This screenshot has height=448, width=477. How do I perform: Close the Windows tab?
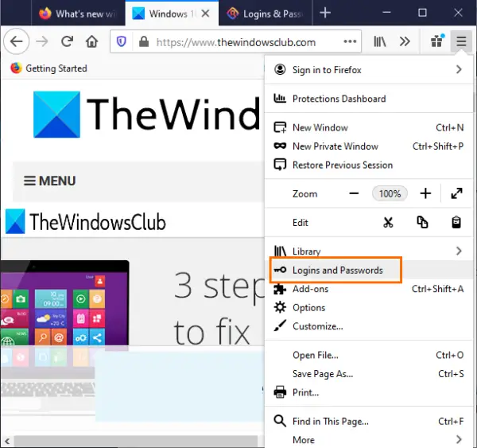205,13
